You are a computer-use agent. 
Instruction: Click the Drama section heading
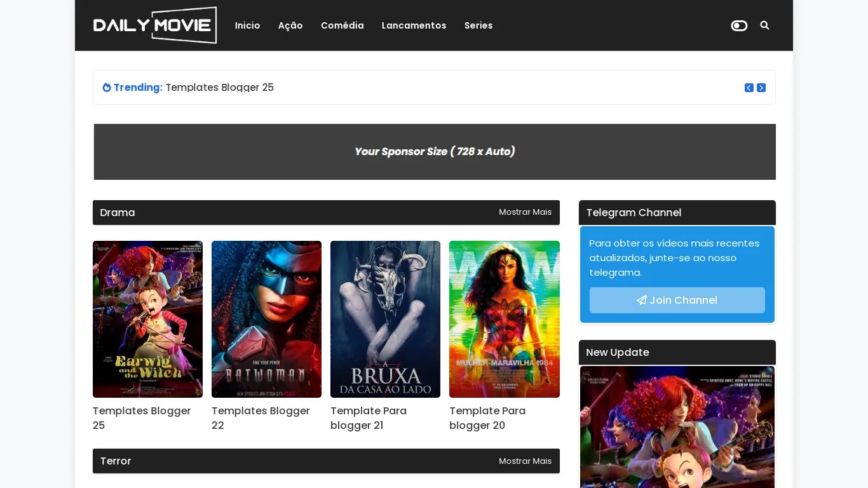[118, 213]
